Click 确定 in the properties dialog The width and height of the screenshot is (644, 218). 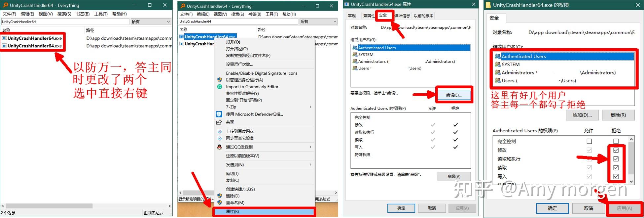tap(401, 208)
